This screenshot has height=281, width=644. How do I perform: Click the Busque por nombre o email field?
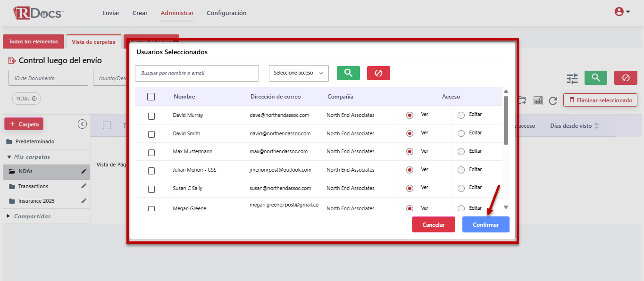[x=197, y=73]
